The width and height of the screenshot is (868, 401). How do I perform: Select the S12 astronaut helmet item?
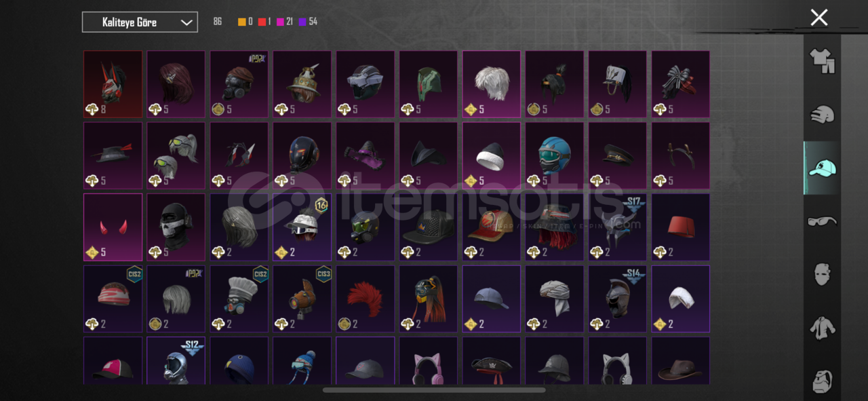coord(176,361)
